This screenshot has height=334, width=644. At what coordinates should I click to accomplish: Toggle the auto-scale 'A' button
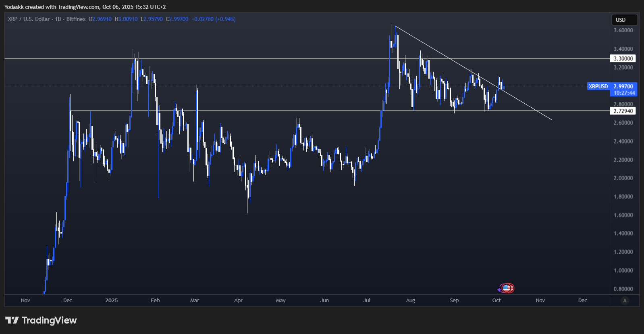[x=625, y=301]
